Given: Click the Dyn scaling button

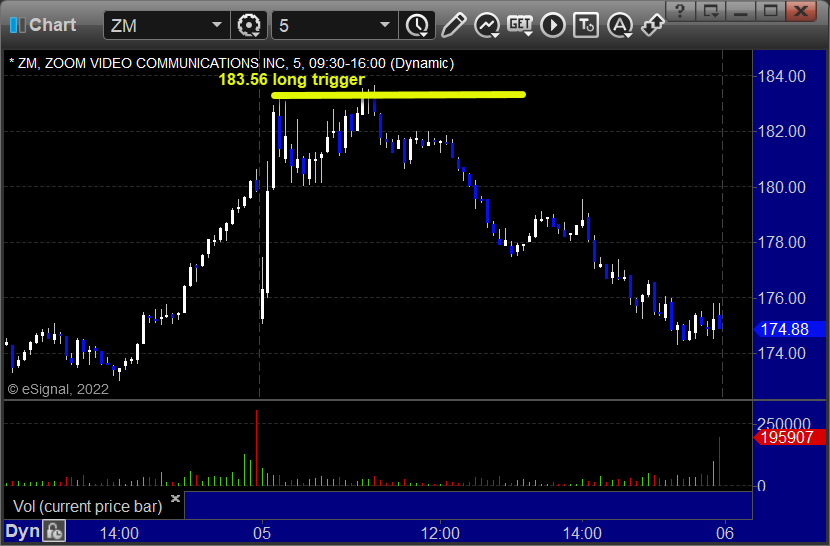Looking at the screenshot, I should (22, 532).
